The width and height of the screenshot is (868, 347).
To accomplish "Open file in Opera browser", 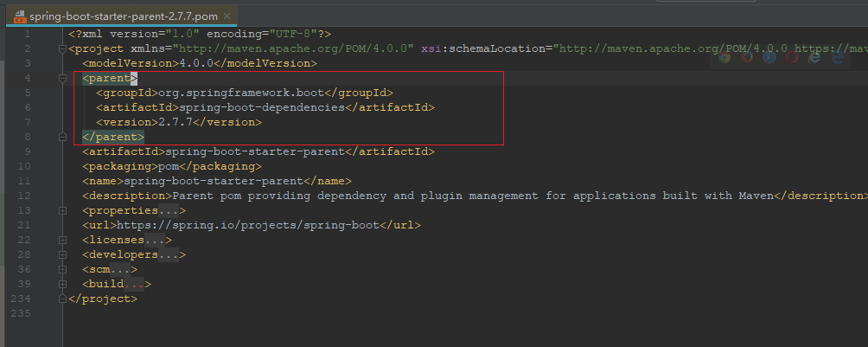I will pyautogui.click(x=792, y=56).
